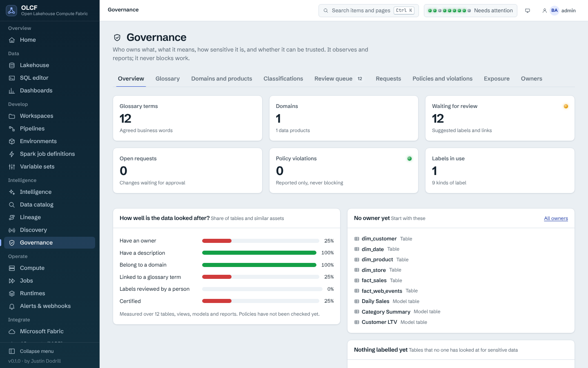Click the Lineage branch icon
Screen dimensions: 588x368
click(x=12, y=218)
